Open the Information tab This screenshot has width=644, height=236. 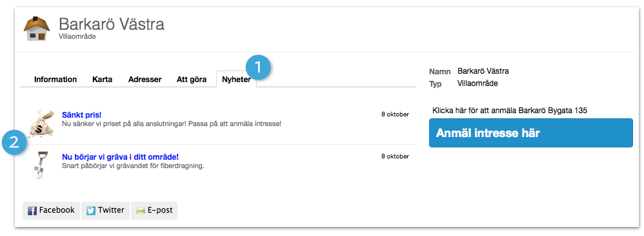[x=55, y=80]
